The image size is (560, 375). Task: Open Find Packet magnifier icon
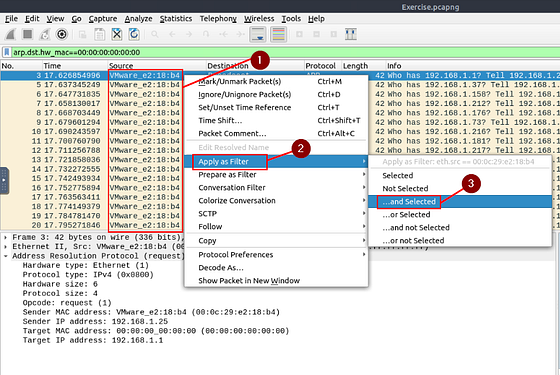tap(155, 34)
